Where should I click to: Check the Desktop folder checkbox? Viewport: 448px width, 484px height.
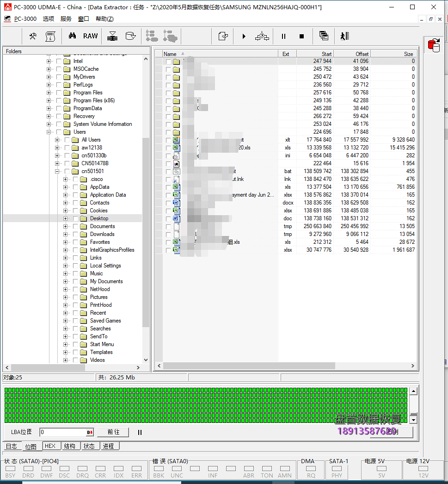75,218
